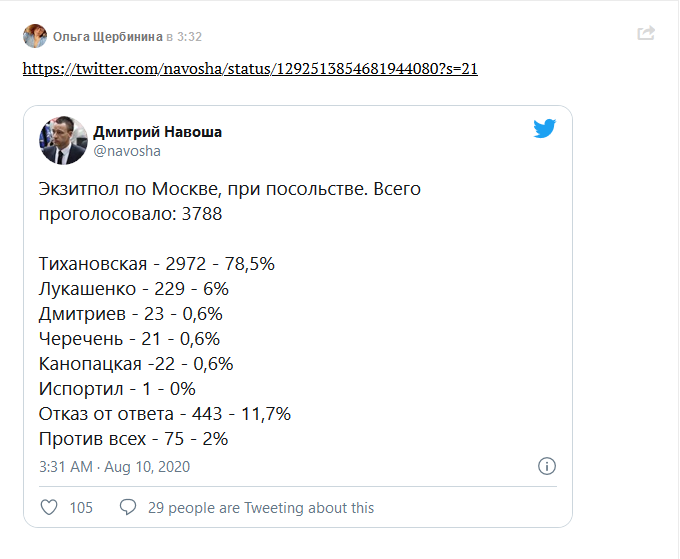Click the line 'Против всех - 75 - 2%'
Image resolution: width=680 pixels, height=559 pixels.
point(133,439)
